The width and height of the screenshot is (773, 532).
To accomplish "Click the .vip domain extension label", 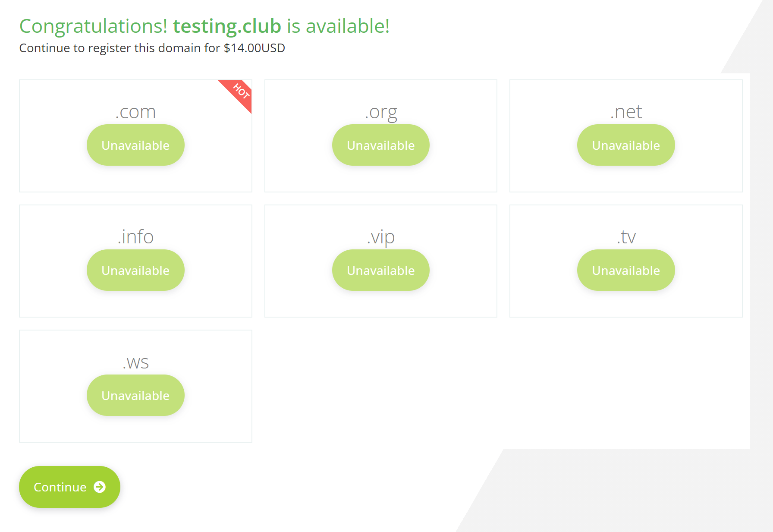I will coord(380,237).
